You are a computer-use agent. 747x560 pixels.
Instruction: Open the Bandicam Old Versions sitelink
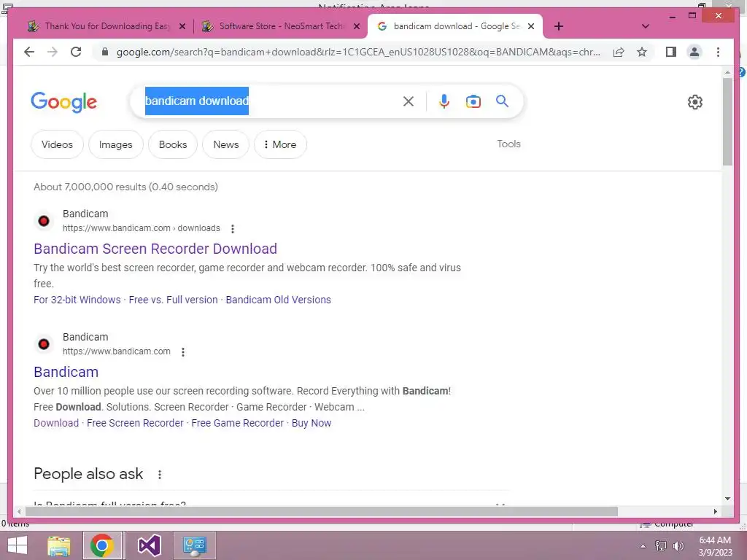coord(278,300)
